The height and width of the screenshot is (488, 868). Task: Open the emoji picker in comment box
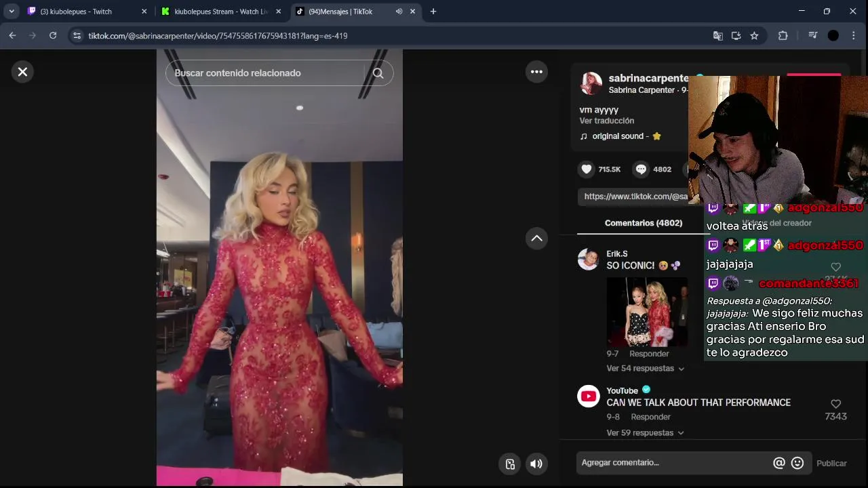click(x=797, y=463)
